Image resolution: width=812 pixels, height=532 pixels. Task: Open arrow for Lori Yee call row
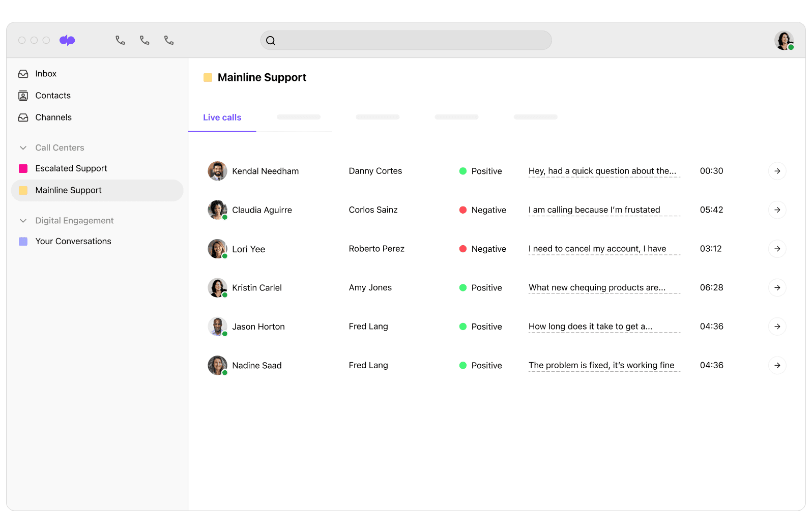pos(777,249)
